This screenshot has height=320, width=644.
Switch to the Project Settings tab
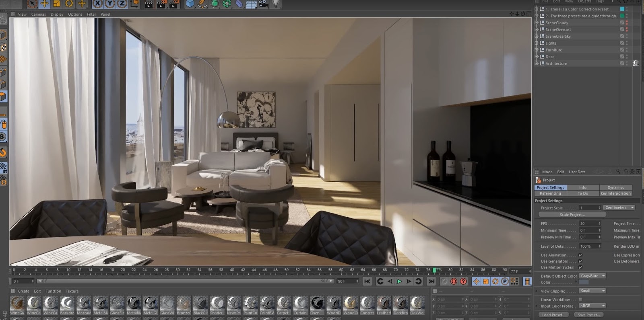[550, 188]
